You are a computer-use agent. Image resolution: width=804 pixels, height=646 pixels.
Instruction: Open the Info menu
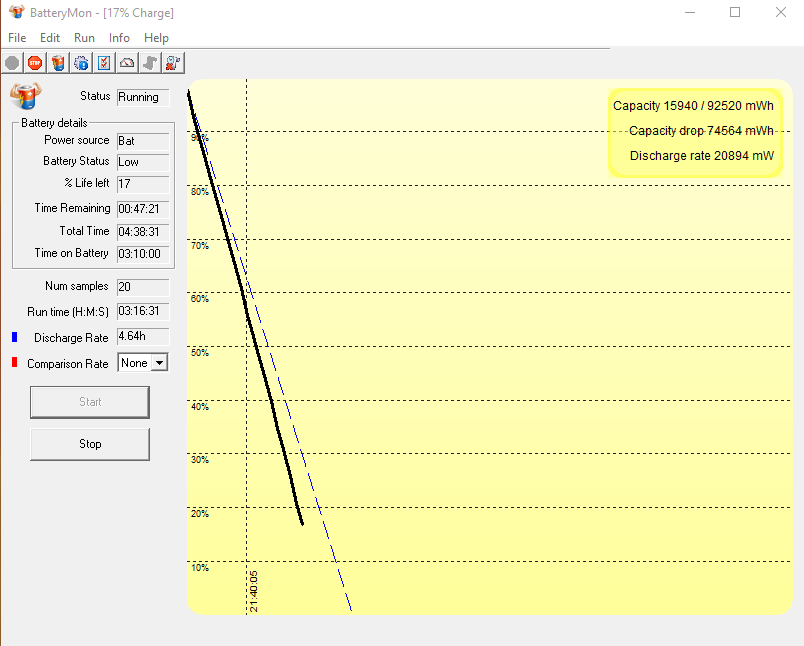(119, 38)
